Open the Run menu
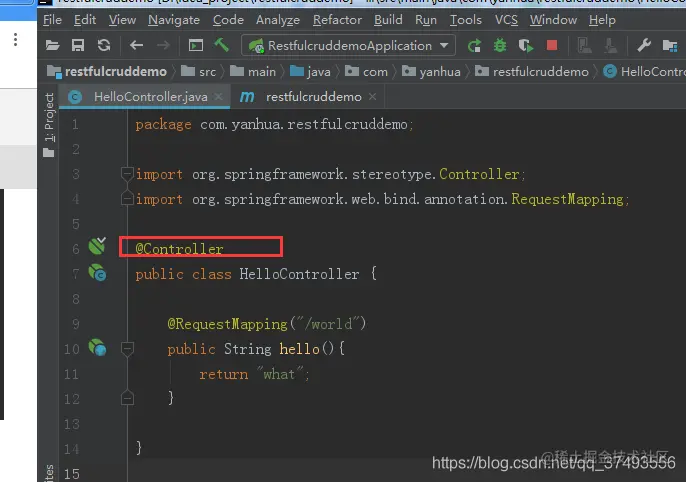Image resolution: width=686 pixels, height=482 pixels. [x=426, y=20]
